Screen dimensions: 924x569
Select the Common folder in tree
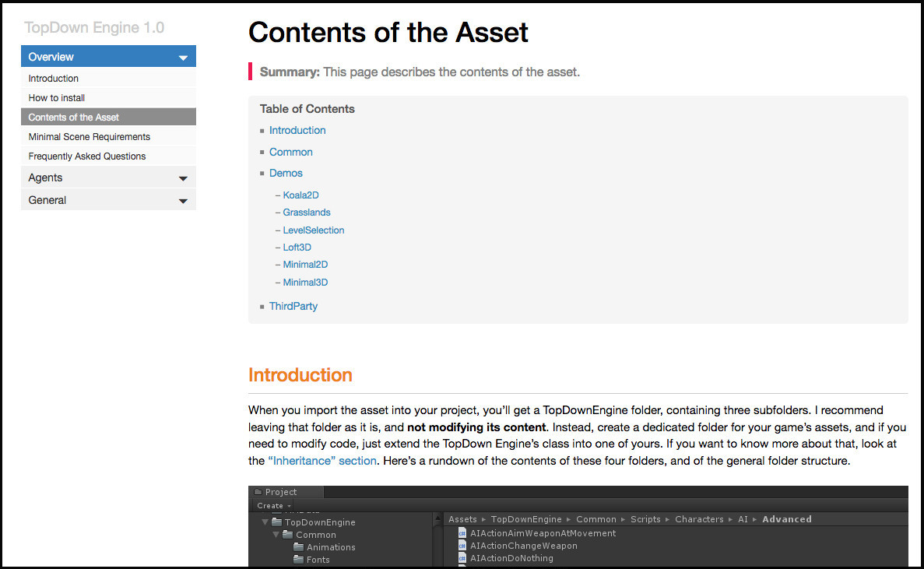(x=316, y=535)
